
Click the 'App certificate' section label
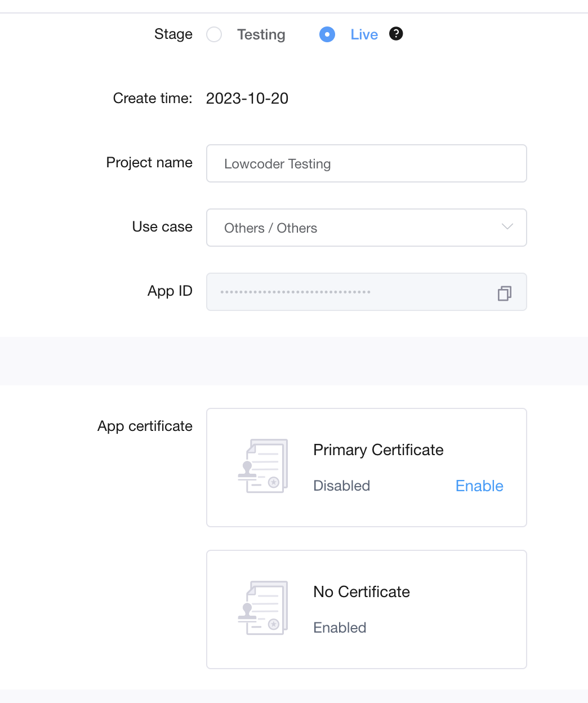pyautogui.click(x=145, y=426)
